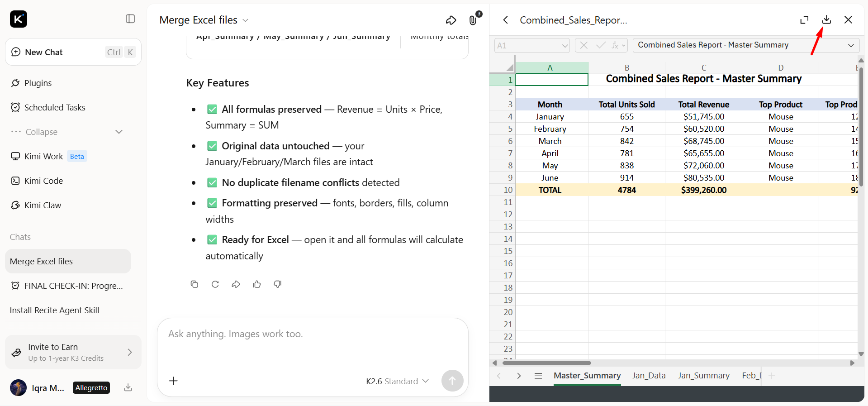The width and height of the screenshot is (868, 406).
Task: Open attachments paperclip icon with badge 3
Action: (x=473, y=20)
